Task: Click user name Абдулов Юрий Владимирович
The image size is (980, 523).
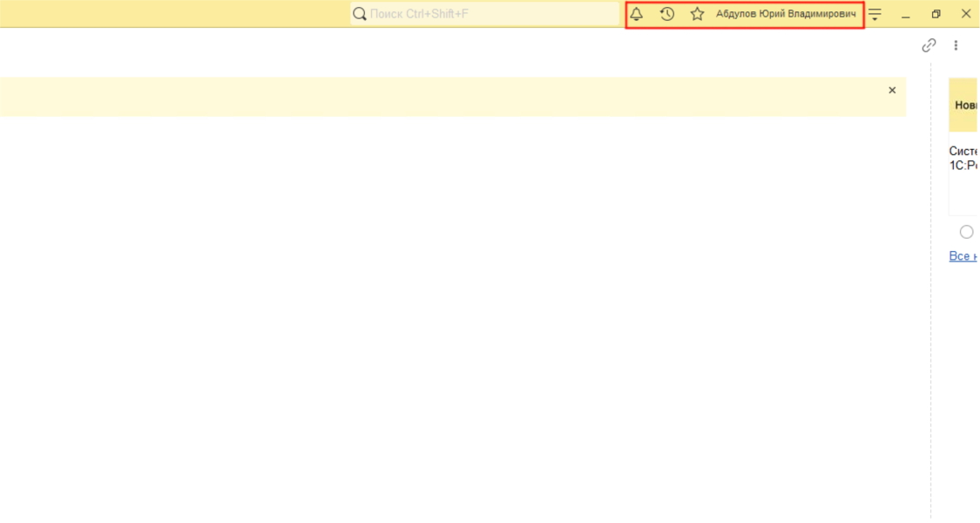Action: click(786, 14)
